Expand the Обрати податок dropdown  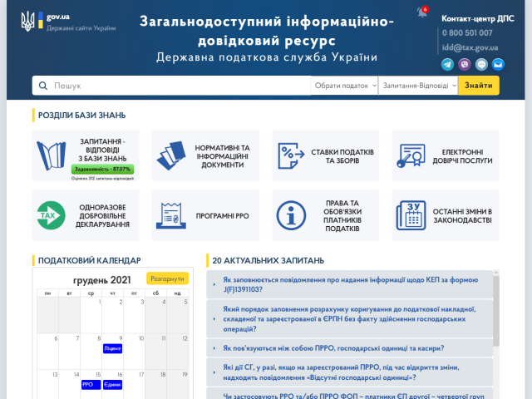pos(344,86)
